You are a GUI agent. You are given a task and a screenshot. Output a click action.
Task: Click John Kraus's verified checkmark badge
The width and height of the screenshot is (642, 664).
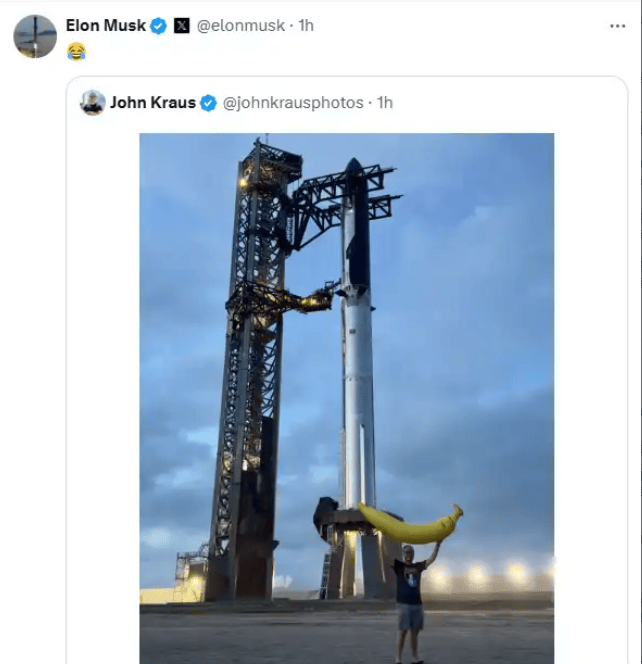tap(208, 103)
